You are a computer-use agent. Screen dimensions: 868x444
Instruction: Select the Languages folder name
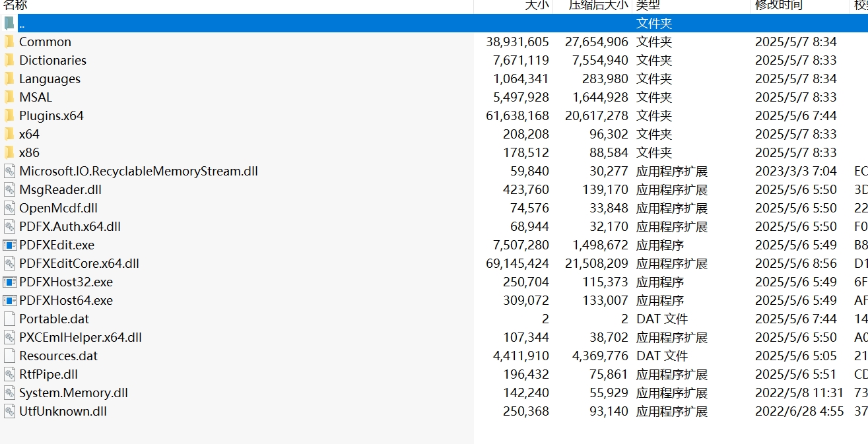(50, 79)
